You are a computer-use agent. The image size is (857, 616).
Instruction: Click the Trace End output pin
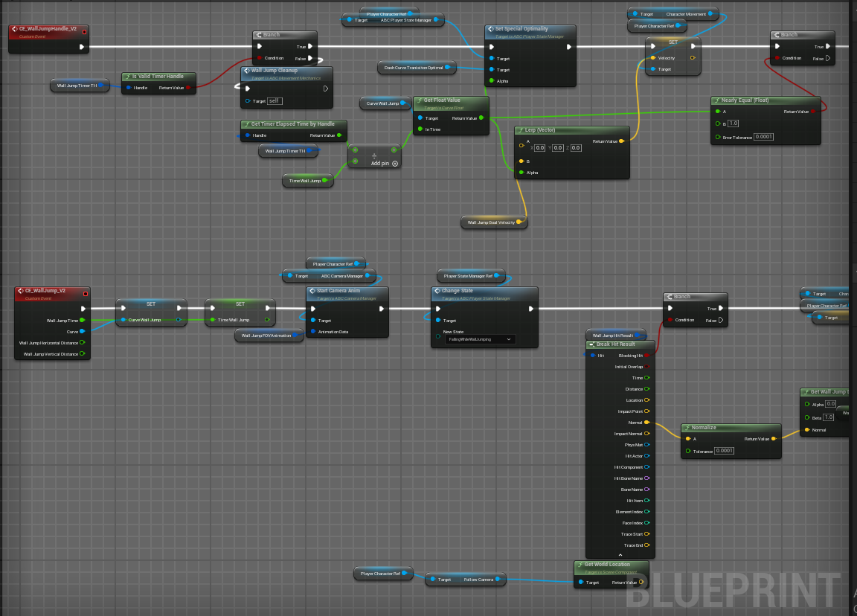pos(646,545)
